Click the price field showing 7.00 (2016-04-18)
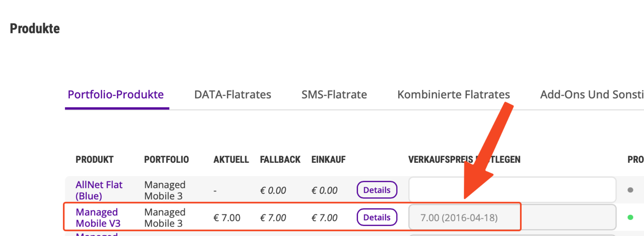 (x=512, y=218)
